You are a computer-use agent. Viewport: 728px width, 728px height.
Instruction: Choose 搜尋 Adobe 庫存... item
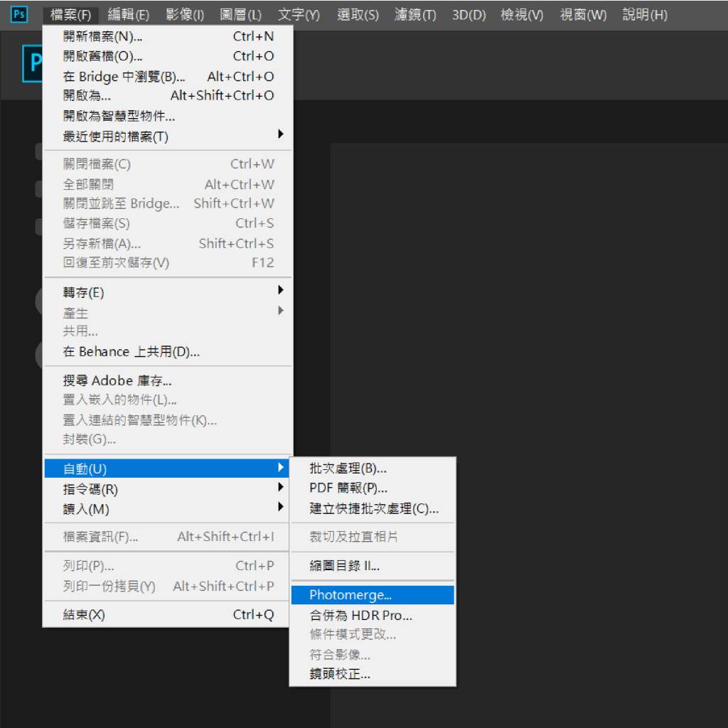[x=168, y=381]
